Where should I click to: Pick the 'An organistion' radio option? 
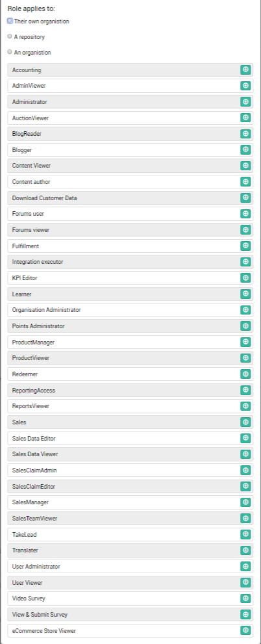[x=10, y=52]
